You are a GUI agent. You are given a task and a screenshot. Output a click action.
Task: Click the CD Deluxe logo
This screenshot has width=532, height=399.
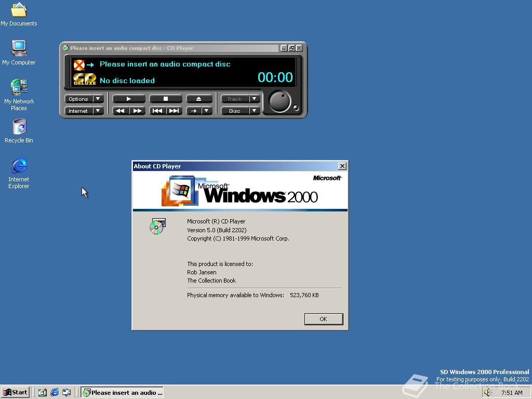(85, 79)
